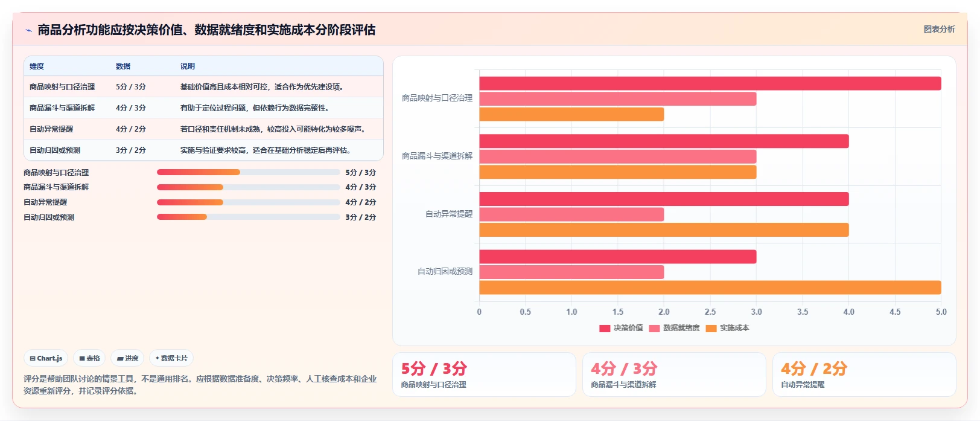
Task: Click chart axis label 自动异常提醒
Action: (x=449, y=214)
